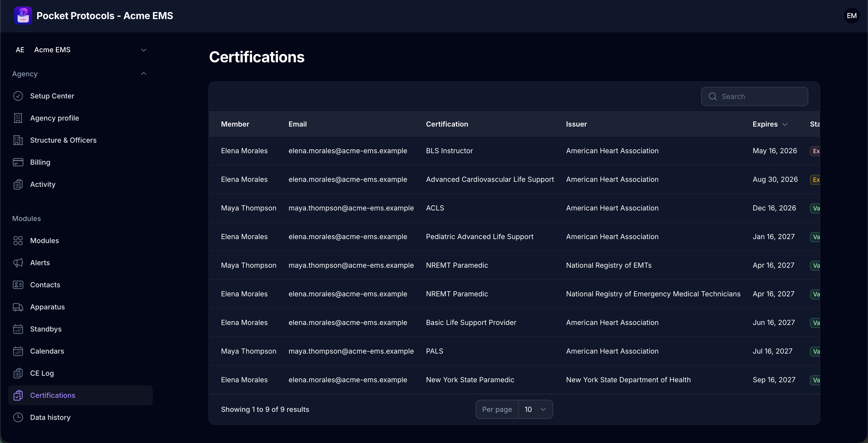Image resolution: width=868 pixels, height=443 pixels.
Task: Open Setup Center in the sidebar
Action: [x=80, y=96]
